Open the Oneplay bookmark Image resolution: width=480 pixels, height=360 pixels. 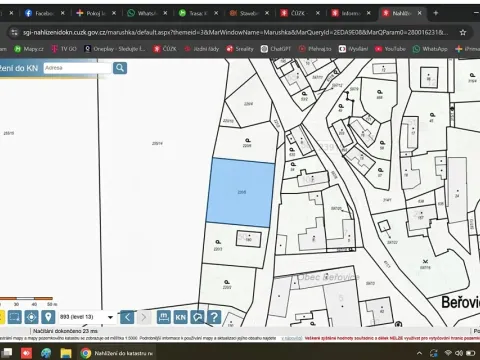click(x=115, y=49)
